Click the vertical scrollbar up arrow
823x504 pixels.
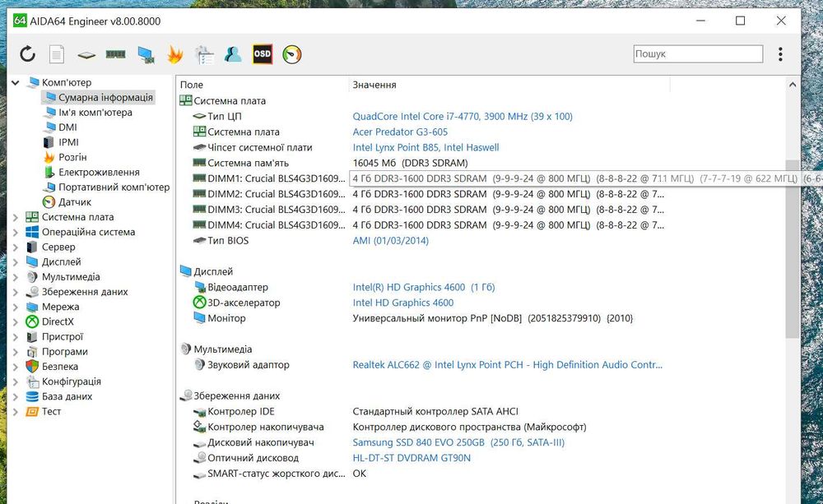(x=793, y=85)
